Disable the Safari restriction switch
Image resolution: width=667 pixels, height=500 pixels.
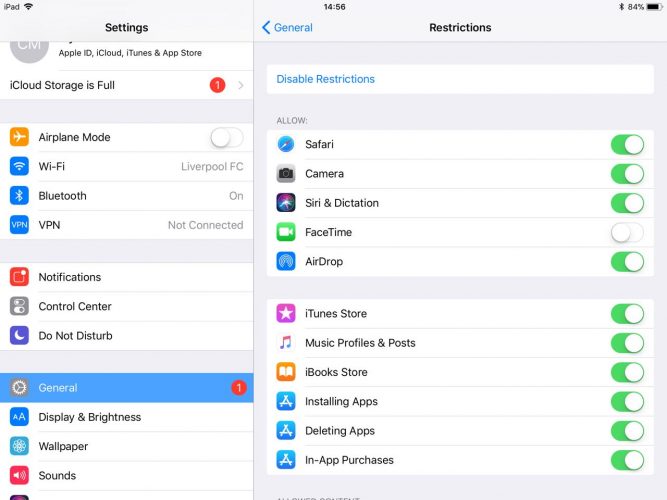[627, 145]
